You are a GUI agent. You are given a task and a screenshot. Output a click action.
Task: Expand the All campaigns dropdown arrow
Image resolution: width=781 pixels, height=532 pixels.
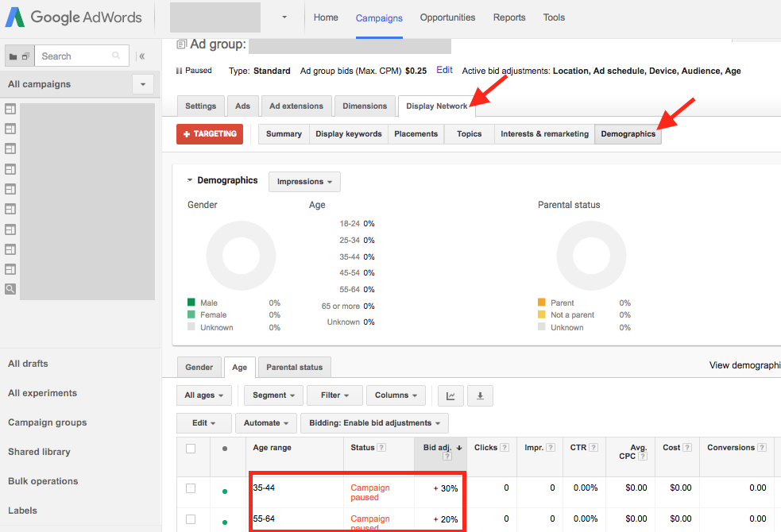143,84
